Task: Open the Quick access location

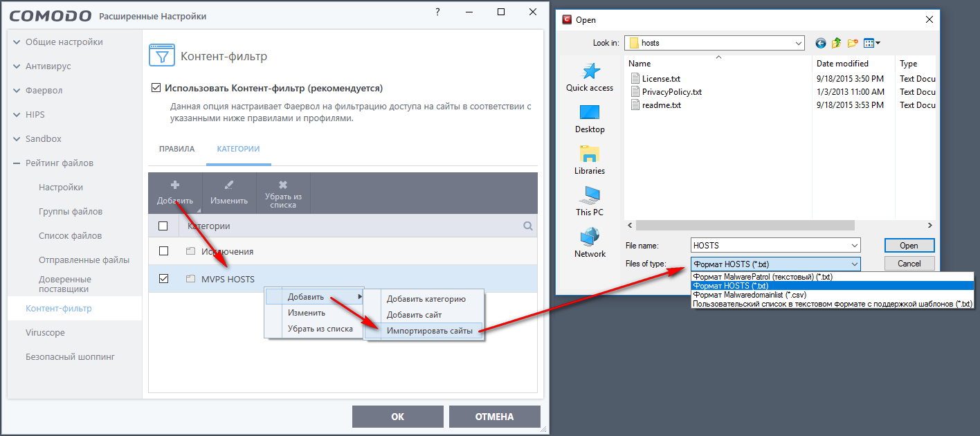Action: pos(590,77)
